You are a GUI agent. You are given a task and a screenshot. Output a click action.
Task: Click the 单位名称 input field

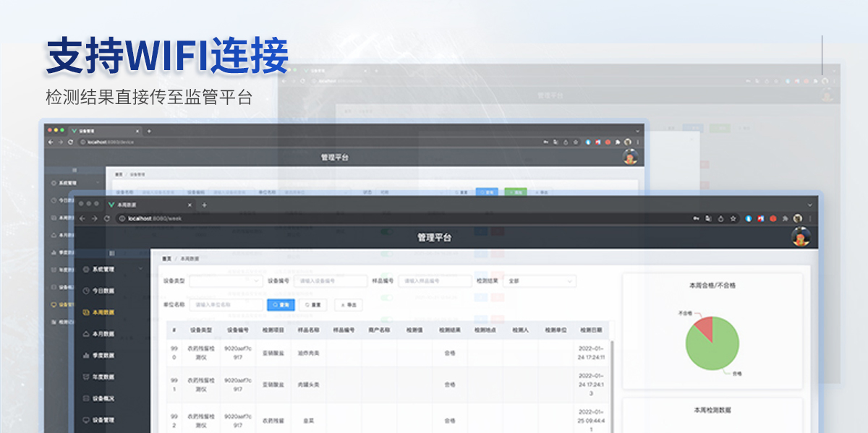(x=226, y=305)
